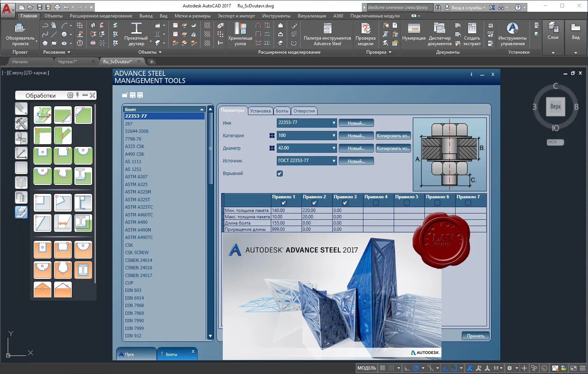Viewport: 588px width, 374px height.
Task: Select the Прокатный двутавр beam tool
Action: point(136,34)
